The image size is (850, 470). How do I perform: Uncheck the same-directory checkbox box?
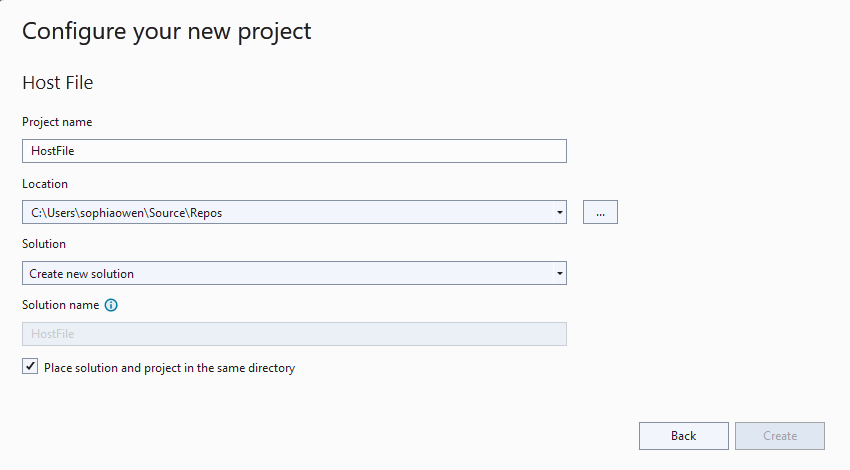30,367
